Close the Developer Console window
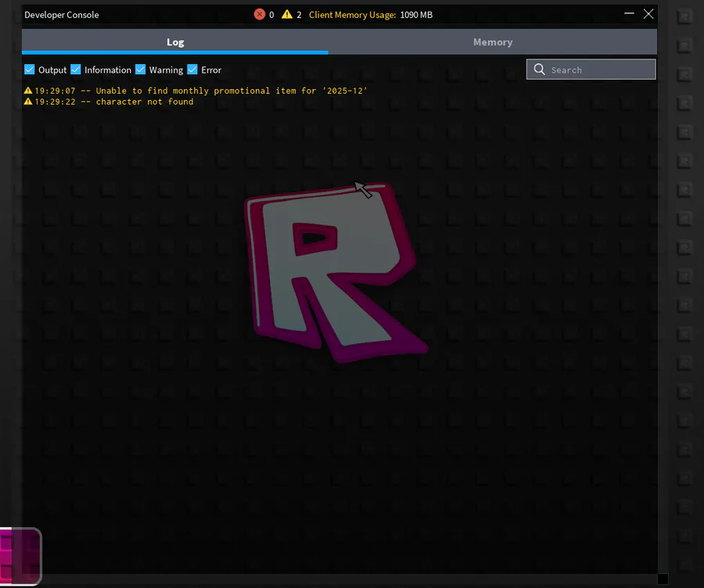Screen dimensions: 704x588 (x=648, y=14)
